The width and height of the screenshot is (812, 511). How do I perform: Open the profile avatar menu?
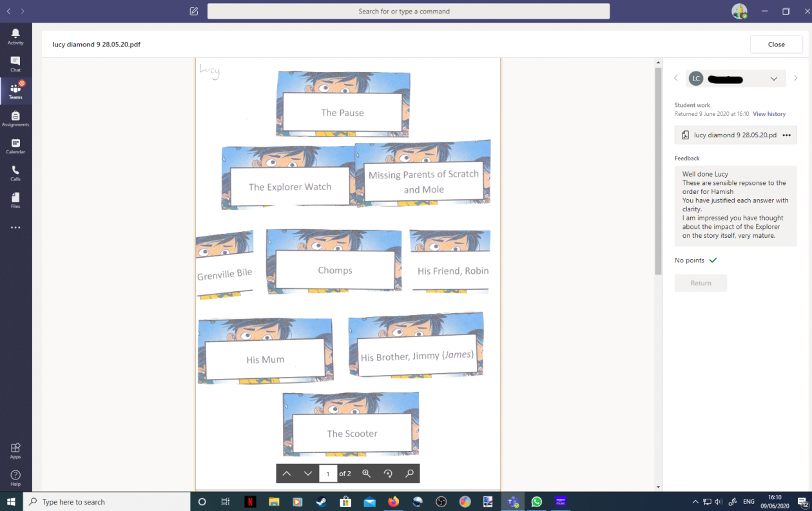pos(739,11)
